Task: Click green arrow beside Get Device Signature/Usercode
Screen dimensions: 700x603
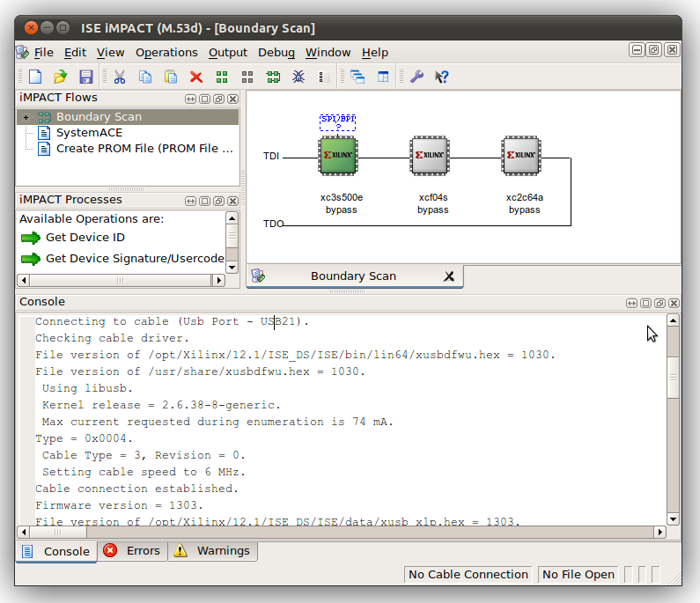Action: [x=31, y=259]
